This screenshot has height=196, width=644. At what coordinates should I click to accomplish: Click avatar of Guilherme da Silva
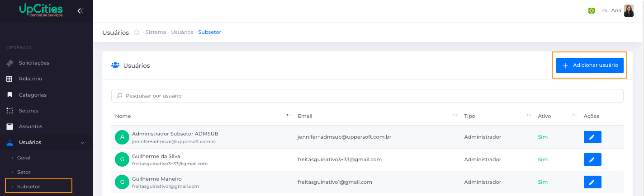click(x=122, y=159)
